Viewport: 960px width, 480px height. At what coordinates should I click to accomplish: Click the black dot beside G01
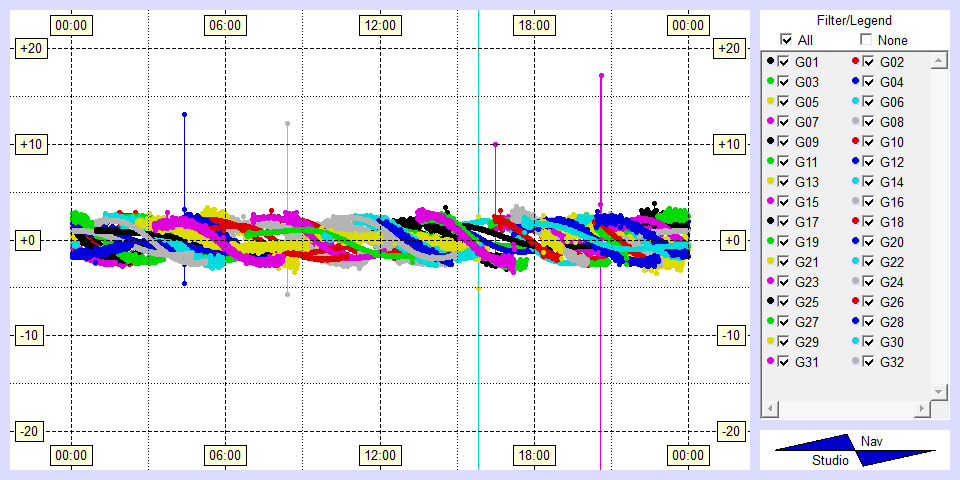pos(770,62)
